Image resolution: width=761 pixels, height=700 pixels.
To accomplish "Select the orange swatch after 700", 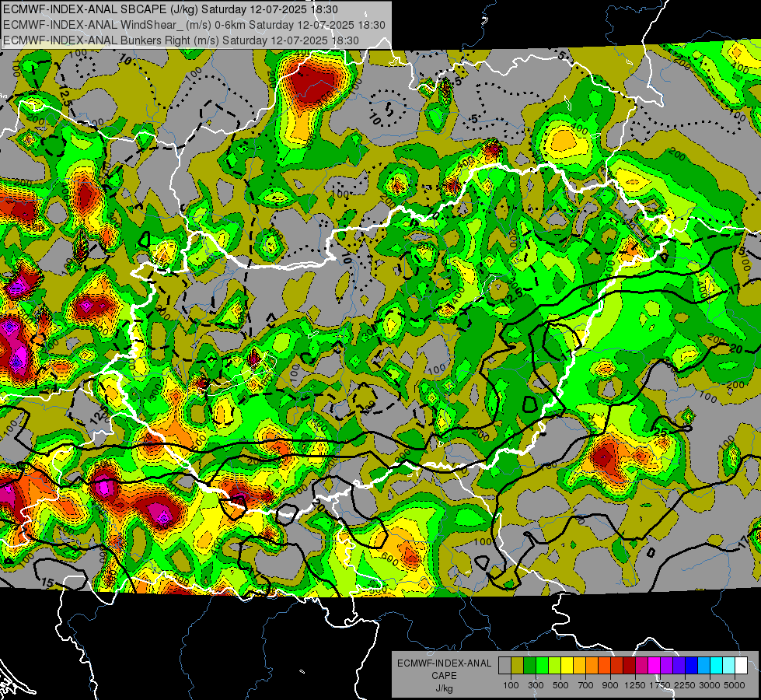I will point(592,665).
